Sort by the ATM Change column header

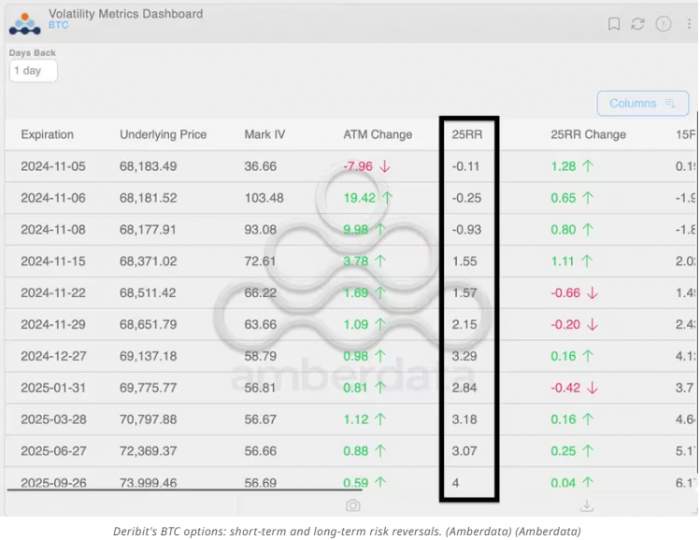[377, 135]
